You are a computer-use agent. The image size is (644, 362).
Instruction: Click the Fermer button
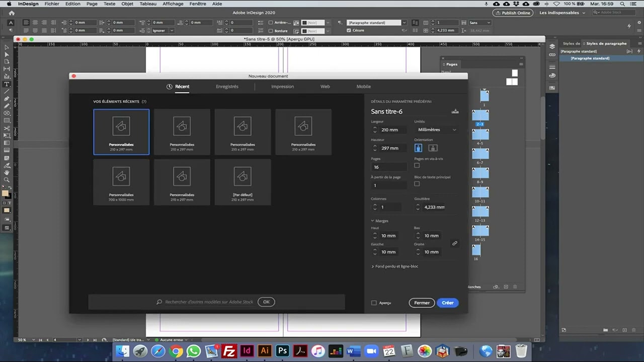(x=422, y=303)
